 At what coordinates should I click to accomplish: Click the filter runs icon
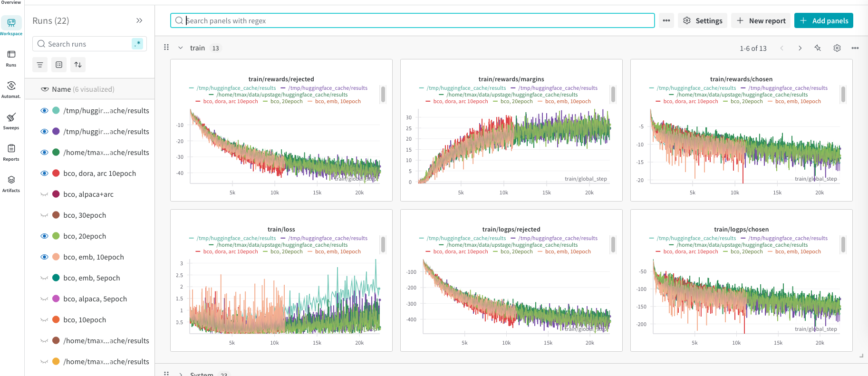click(x=40, y=65)
